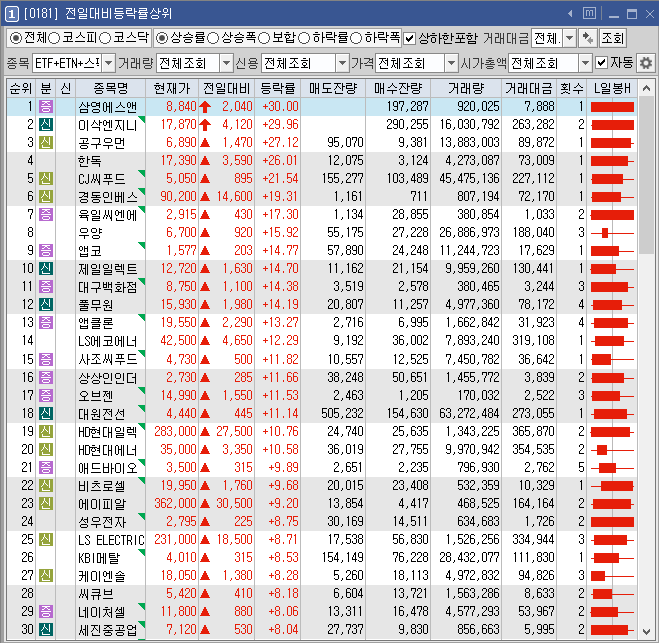Toggle the 상하한포함 checkbox
Image resolution: width=659 pixels, height=643 pixels.
coord(409,39)
